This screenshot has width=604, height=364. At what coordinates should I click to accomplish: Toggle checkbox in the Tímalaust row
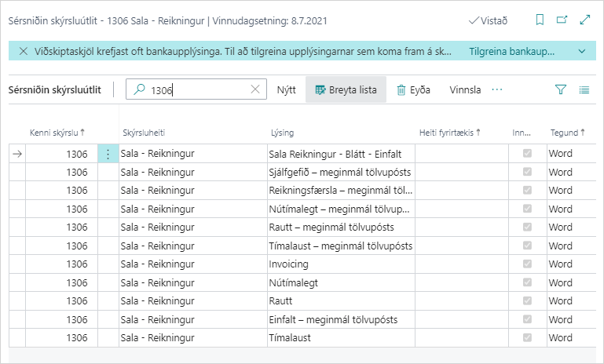pos(527,338)
